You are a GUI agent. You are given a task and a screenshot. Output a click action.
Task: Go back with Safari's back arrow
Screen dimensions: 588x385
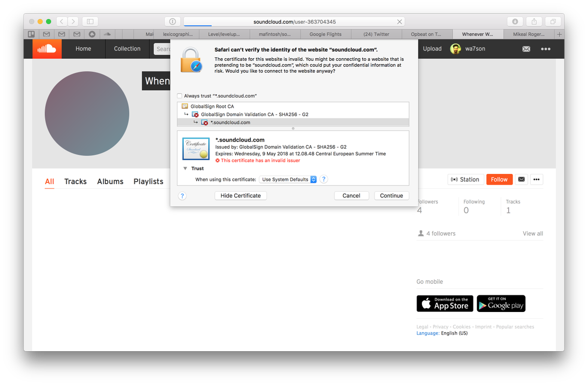click(x=62, y=22)
